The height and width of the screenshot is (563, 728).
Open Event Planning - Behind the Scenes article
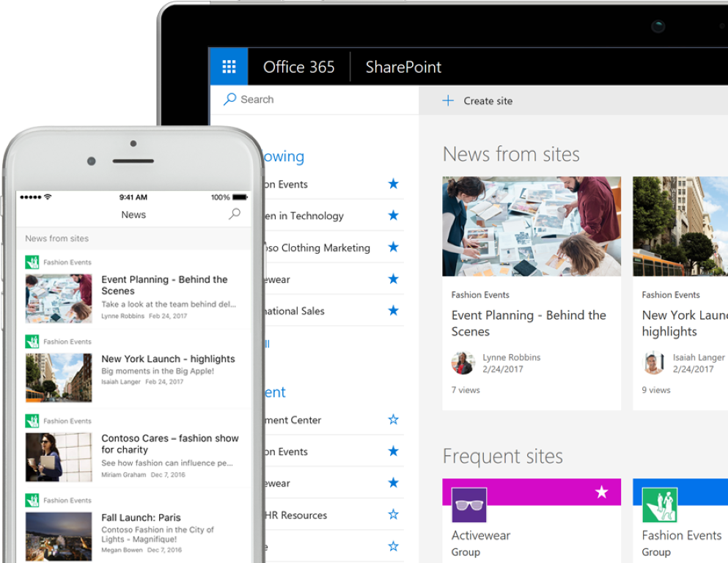pyautogui.click(x=528, y=323)
